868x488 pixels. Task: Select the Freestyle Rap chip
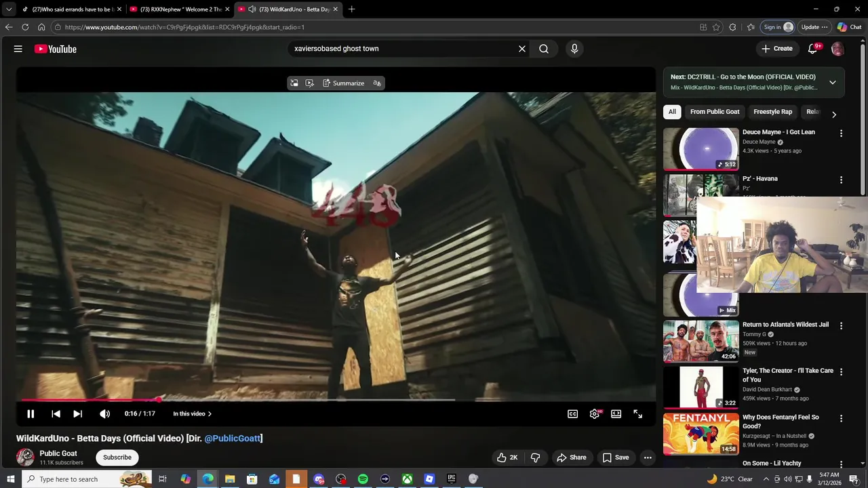click(772, 112)
